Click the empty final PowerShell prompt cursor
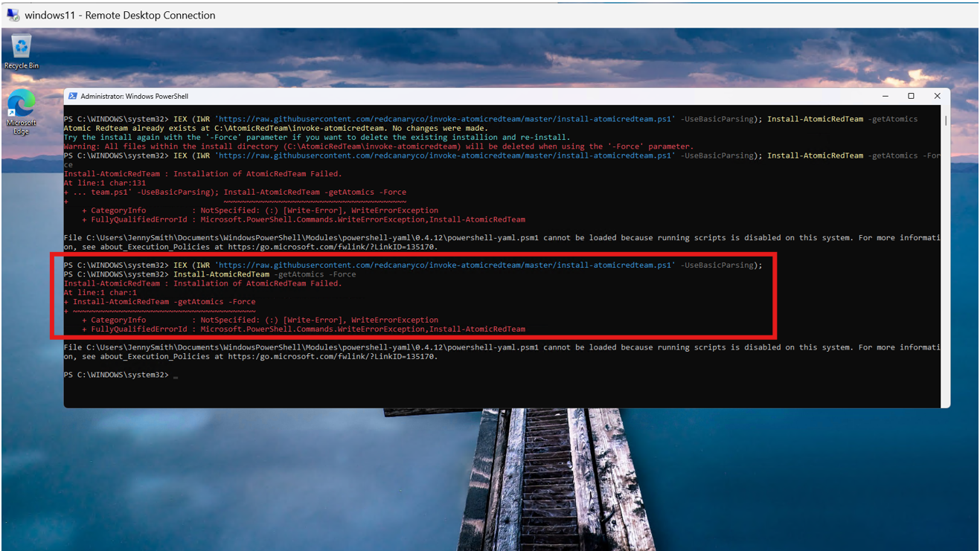Screen dimensions: 980x551 coord(176,376)
